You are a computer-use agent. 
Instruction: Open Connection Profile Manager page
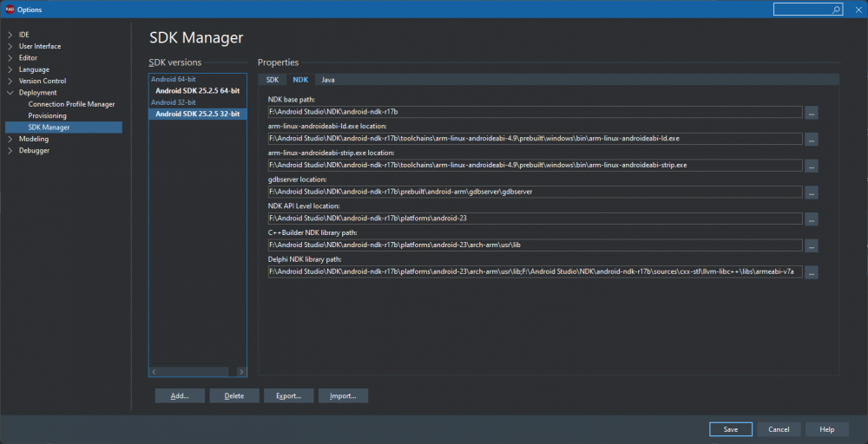[x=71, y=104]
